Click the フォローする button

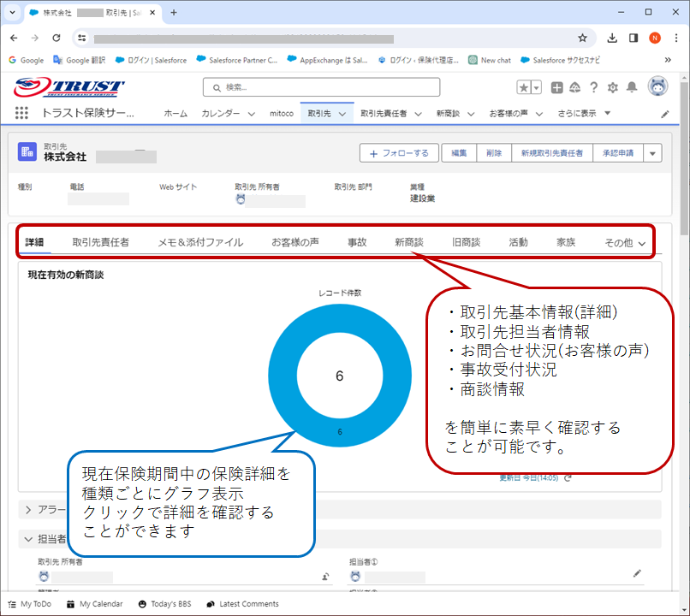coord(399,153)
